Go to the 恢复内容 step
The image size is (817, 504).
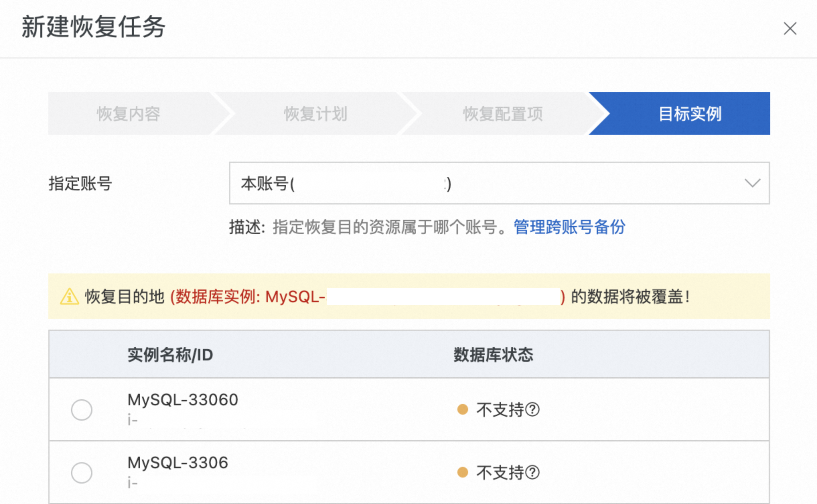point(129,114)
